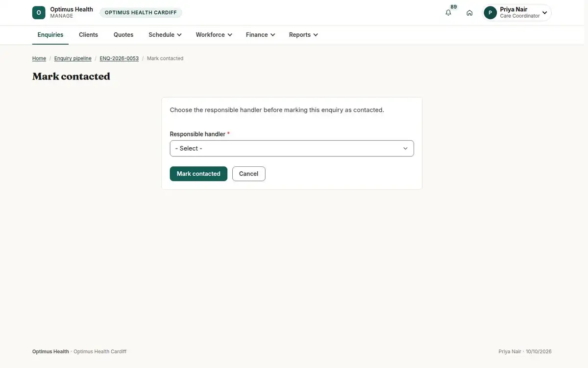Screen dimensions: 588x368
Task: Open the Quotes tab
Action: pyautogui.click(x=123, y=35)
